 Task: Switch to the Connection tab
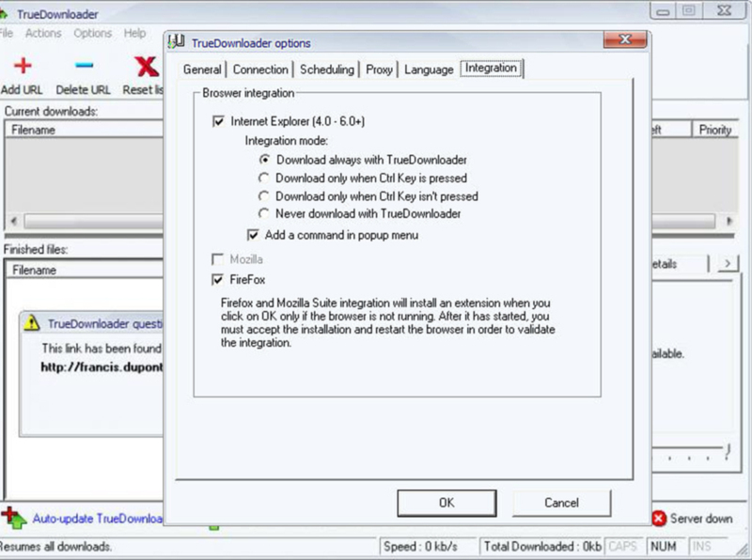coord(260,70)
